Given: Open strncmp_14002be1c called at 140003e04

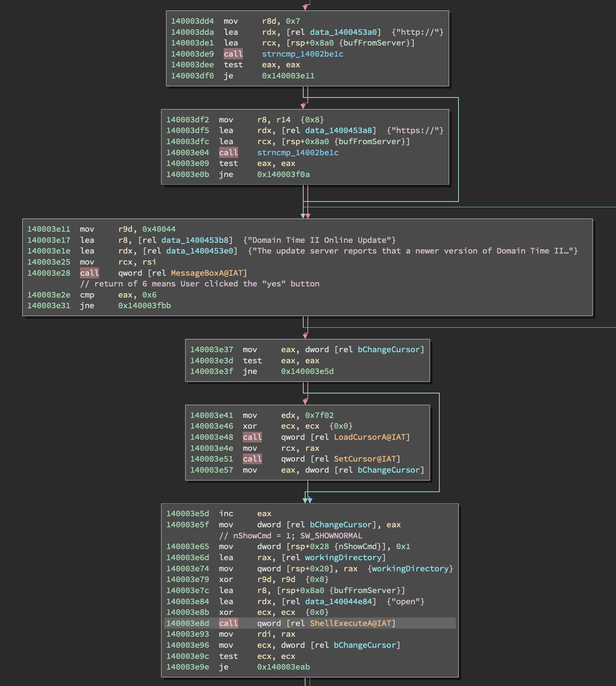Looking at the screenshot, I should pyautogui.click(x=297, y=153).
